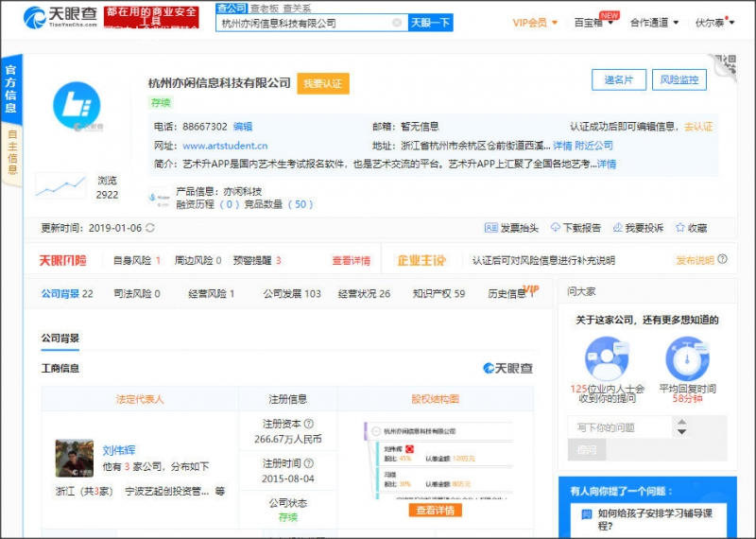This screenshot has height=539, width=756.
Task: Click the stepper arrows in question box
Action: (681, 427)
